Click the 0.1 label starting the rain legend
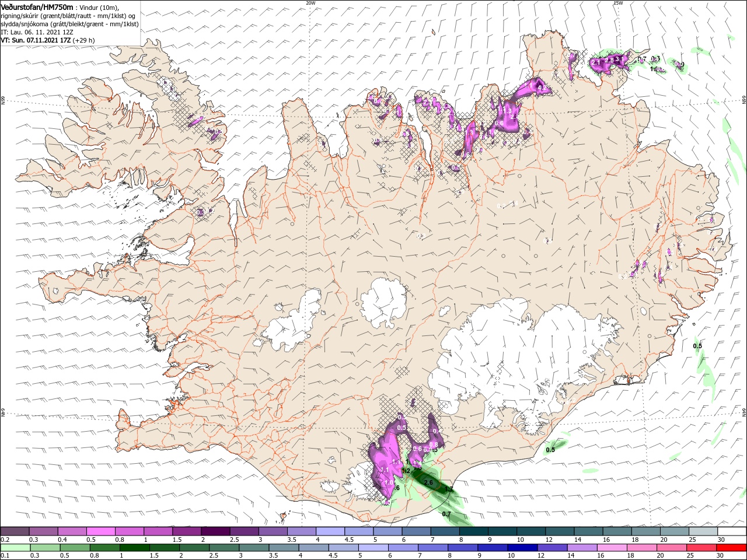747x560 pixels. point(5,556)
